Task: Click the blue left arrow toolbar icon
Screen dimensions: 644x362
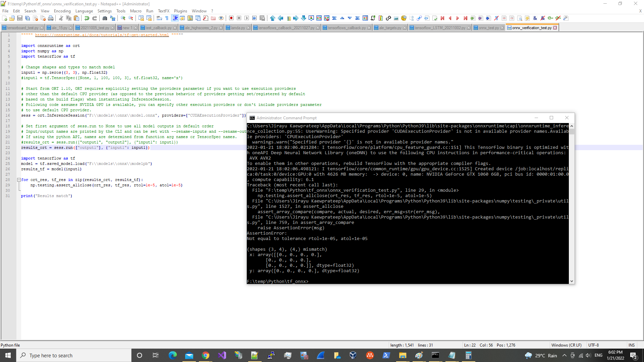Action: tap(280, 18)
